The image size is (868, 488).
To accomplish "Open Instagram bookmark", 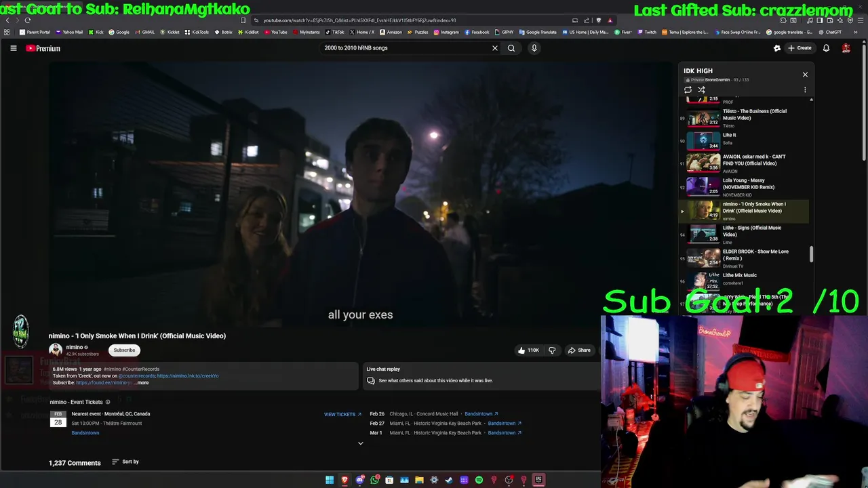I will point(446,32).
